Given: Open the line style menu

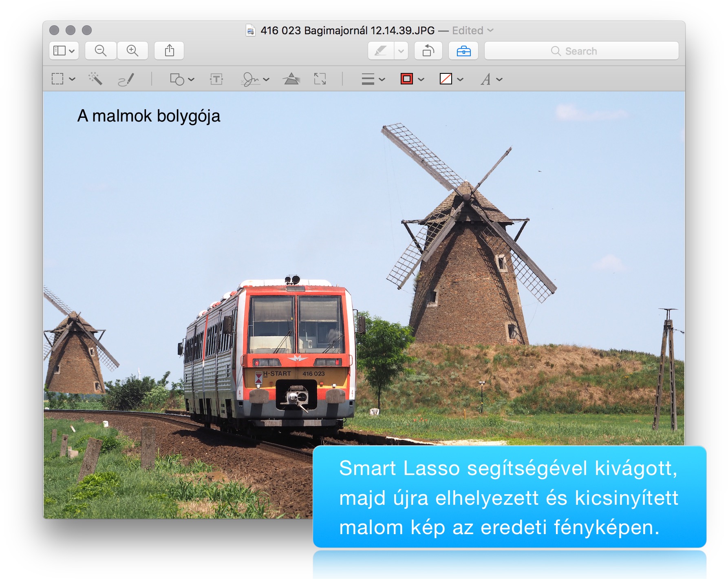Looking at the screenshot, I should coord(368,79).
